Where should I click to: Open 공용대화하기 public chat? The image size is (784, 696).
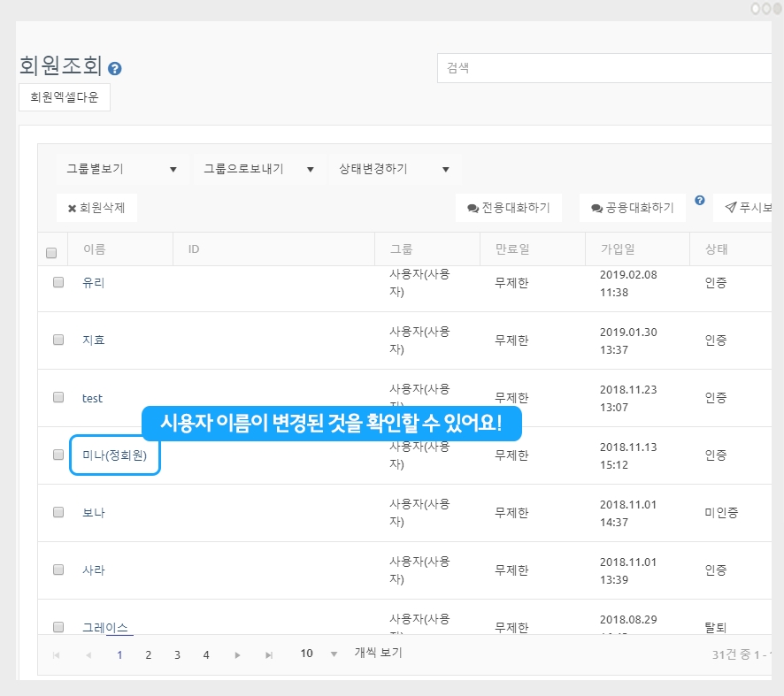633,208
